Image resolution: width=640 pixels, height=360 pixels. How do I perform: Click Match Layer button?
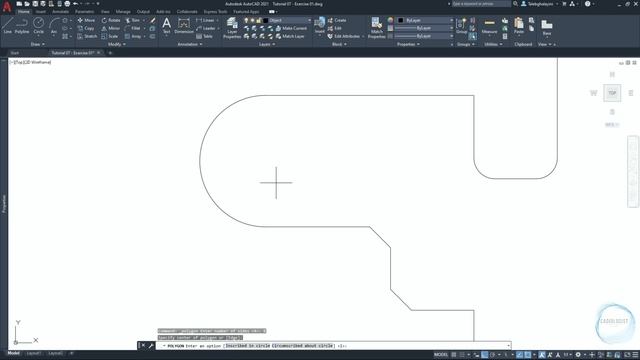290,36
